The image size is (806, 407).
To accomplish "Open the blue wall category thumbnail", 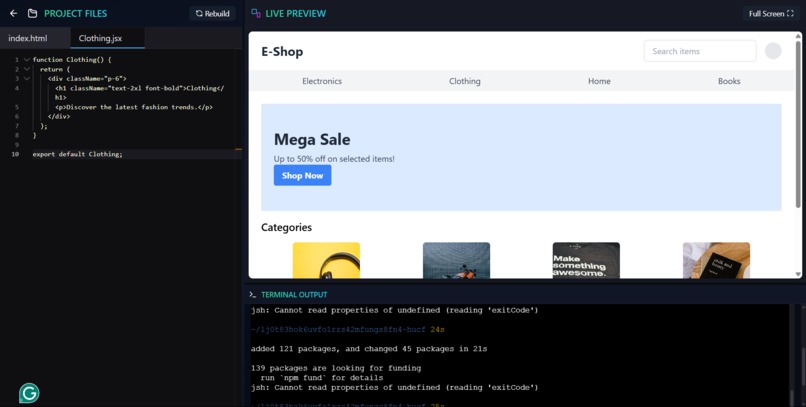I will coord(456,261).
